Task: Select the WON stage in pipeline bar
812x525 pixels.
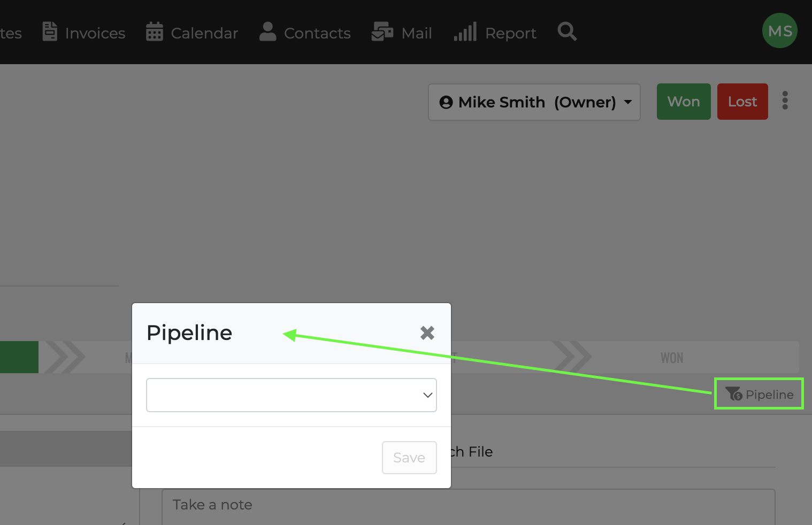Action: pyautogui.click(x=671, y=358)
